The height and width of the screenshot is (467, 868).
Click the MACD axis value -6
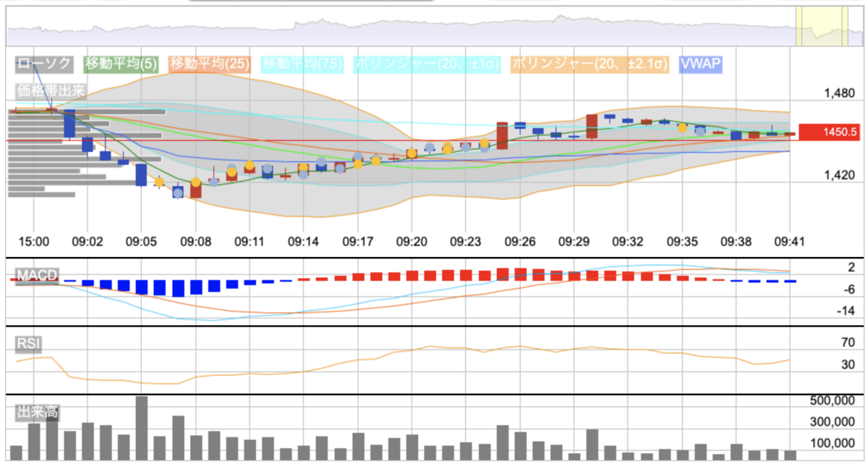(851, 289)
